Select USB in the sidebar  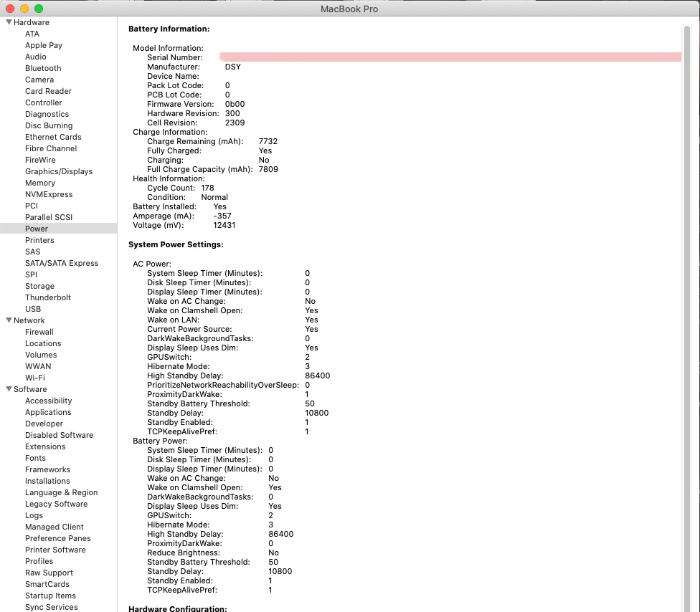(33, 309)
